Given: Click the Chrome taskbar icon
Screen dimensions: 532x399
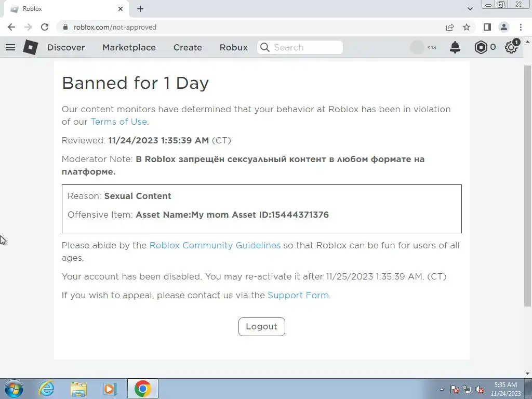Looking at the screenshot, I should (142, 389).
